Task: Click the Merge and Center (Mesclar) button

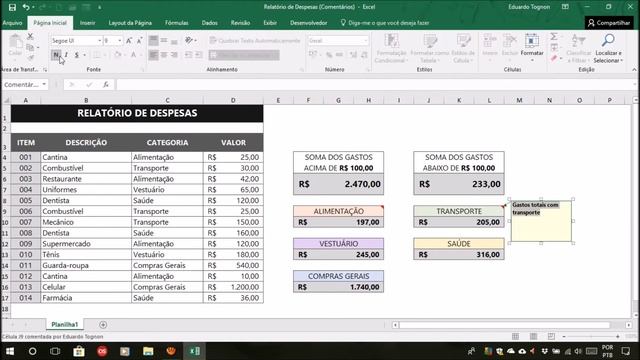Action: [x=244, y=55]
